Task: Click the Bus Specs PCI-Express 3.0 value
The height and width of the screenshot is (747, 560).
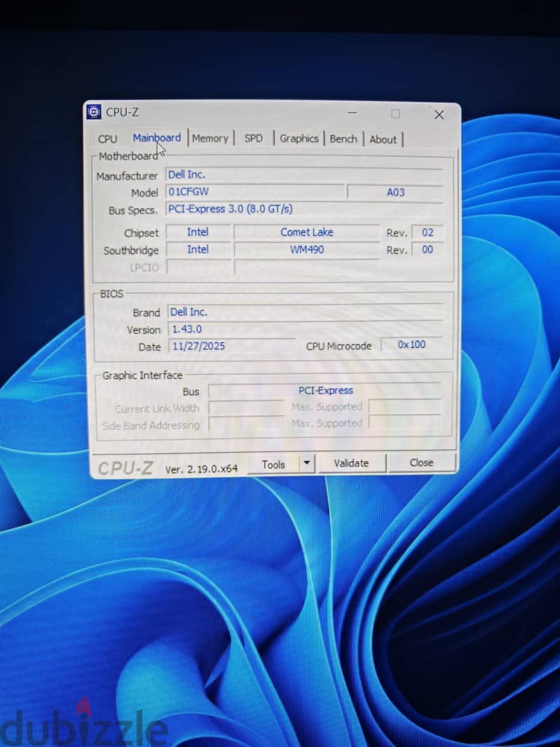Action: click(304, 209)
